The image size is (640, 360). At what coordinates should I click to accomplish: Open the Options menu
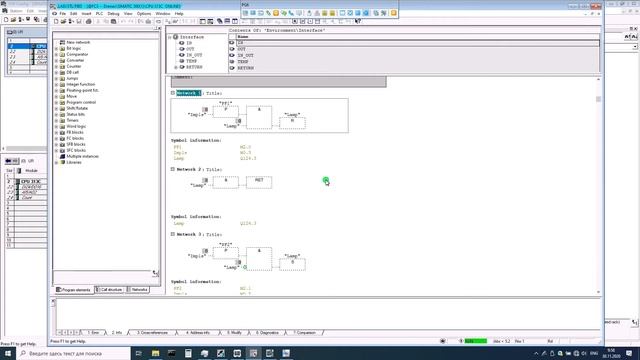[144, 13]
